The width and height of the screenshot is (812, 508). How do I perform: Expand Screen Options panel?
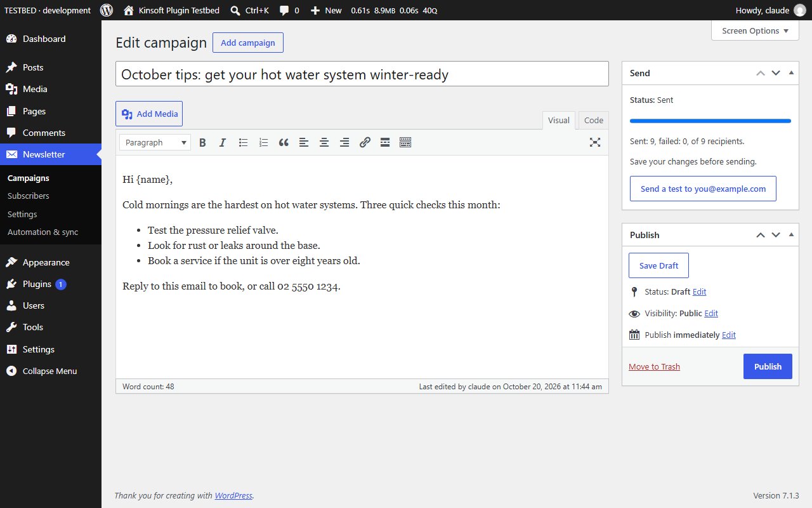755,30
